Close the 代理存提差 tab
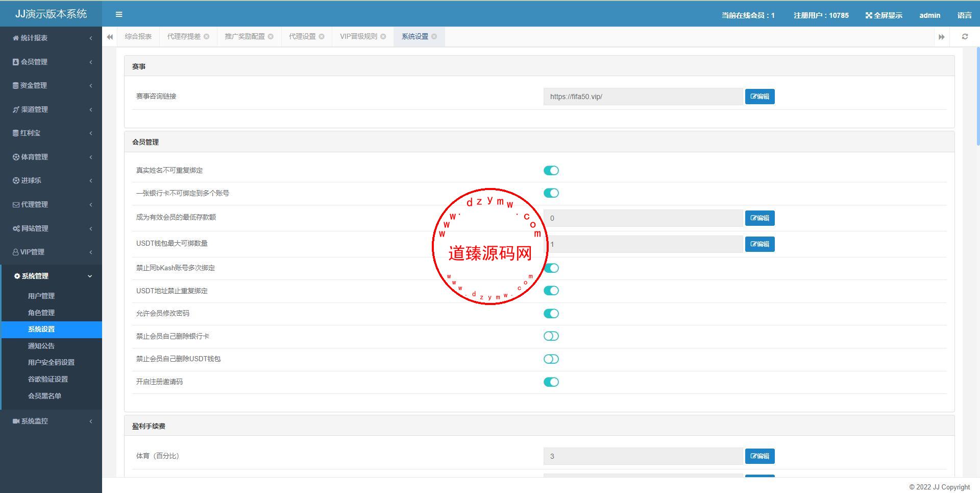Screen dimensions: 980x493 point(206,36)
